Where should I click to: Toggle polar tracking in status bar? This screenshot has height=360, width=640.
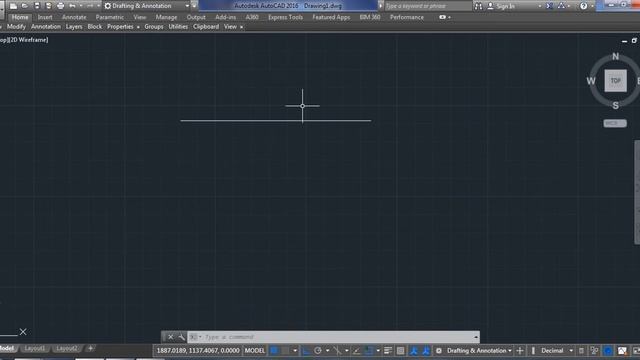(318, 351)
